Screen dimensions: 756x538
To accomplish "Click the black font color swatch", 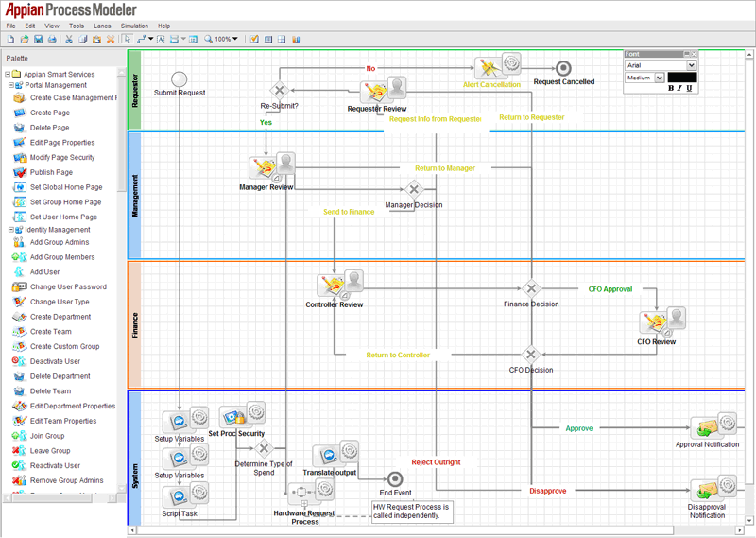I will (681, 78).
